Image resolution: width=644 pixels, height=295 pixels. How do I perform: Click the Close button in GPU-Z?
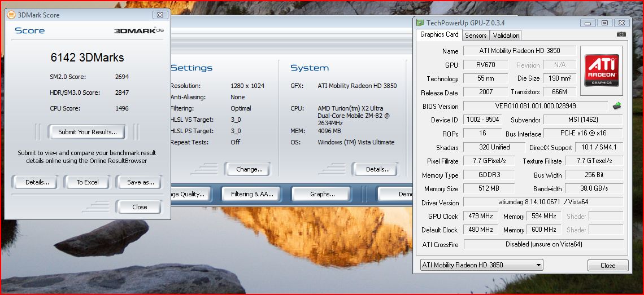(608, 266)
